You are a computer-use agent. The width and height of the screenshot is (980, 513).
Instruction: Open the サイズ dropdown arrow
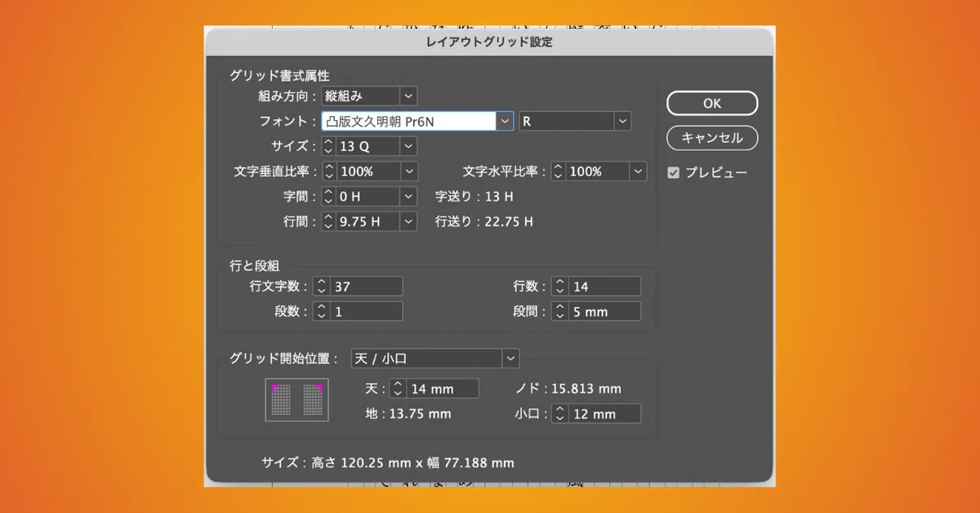coord(409,146)
